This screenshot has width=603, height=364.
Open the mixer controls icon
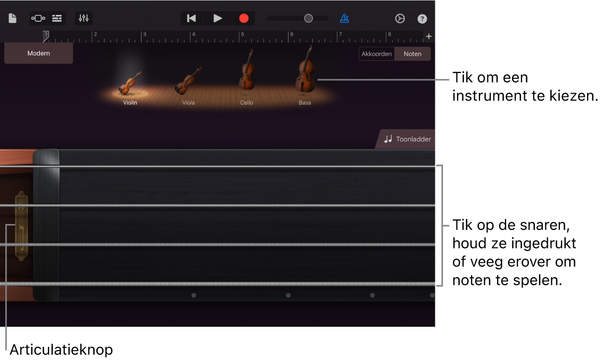click(x=83, y=18)
